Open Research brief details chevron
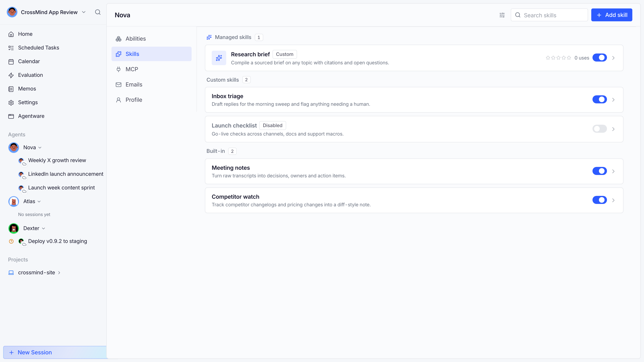Screen dimensions: 644x362 [613, 58]
